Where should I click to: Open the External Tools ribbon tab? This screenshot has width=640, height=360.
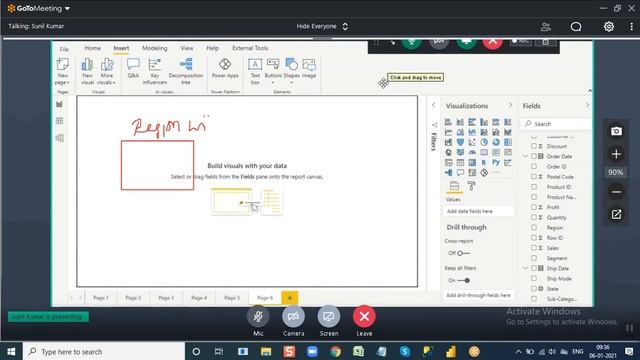[250, 48]
